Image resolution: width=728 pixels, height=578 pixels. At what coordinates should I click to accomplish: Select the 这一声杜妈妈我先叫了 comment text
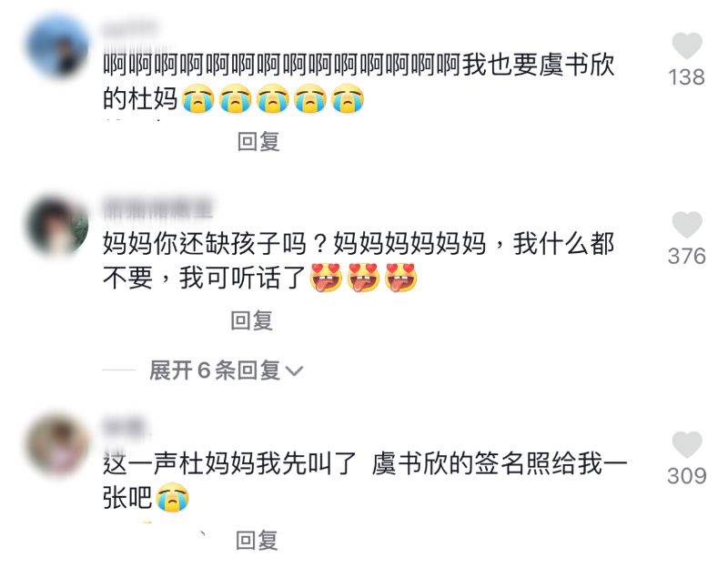tap(365, 481)
